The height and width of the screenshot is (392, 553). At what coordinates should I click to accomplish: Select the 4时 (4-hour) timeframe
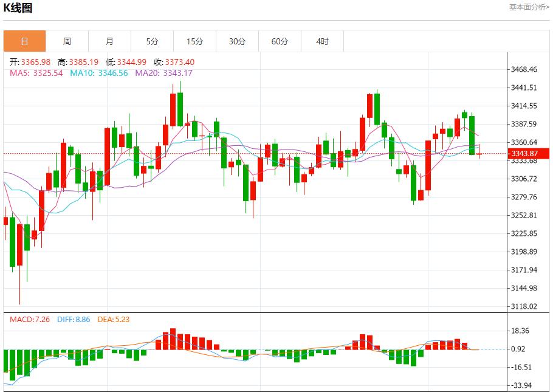coord(323,41)
